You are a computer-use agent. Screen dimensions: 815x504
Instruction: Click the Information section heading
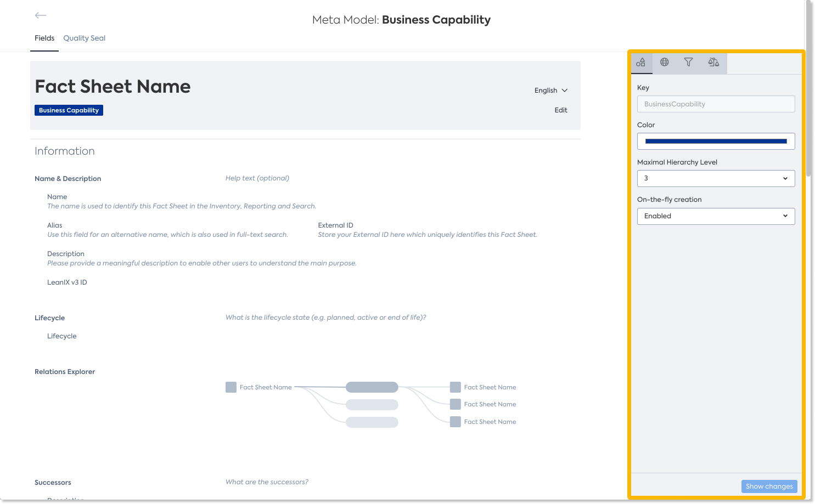[x=65, y=151]
